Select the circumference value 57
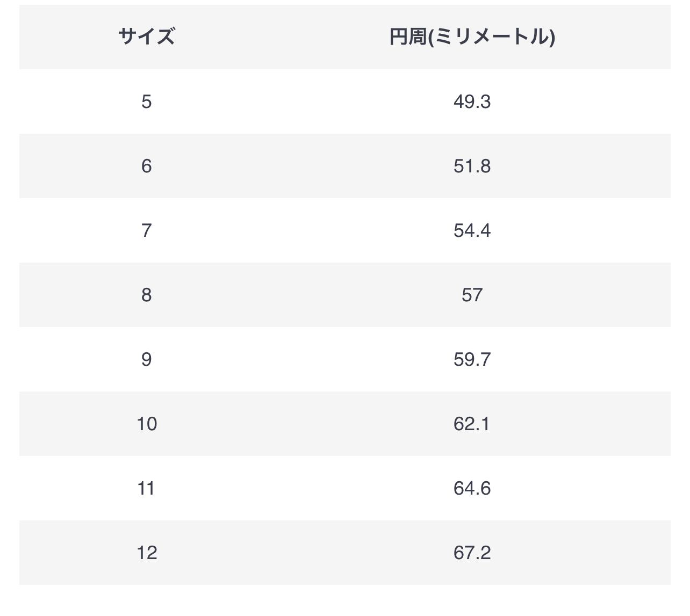 point(472,295)
